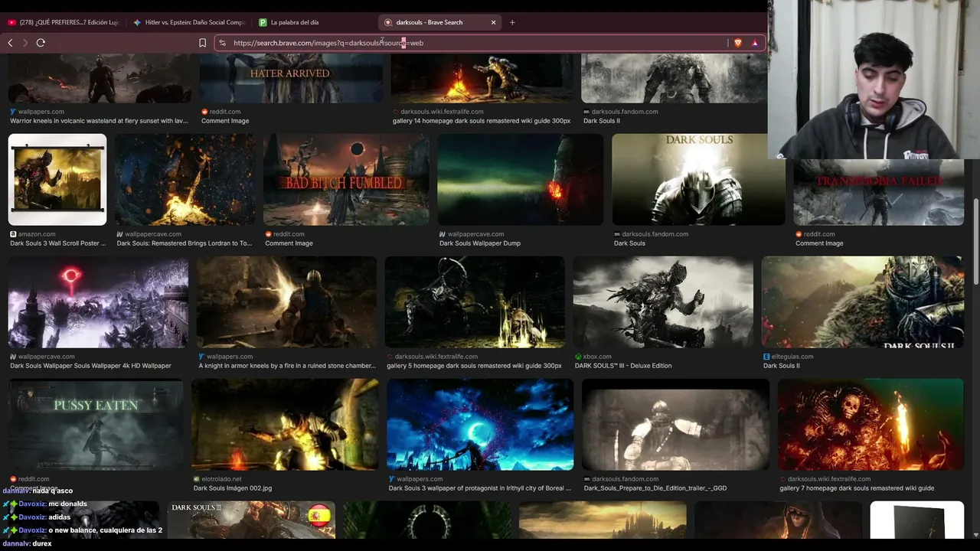The height and width of the screenshot is (551, 980).
Task: Open 'Dark Souls 3 Wall Scroll Poster' caption
Action: [58, 243]
